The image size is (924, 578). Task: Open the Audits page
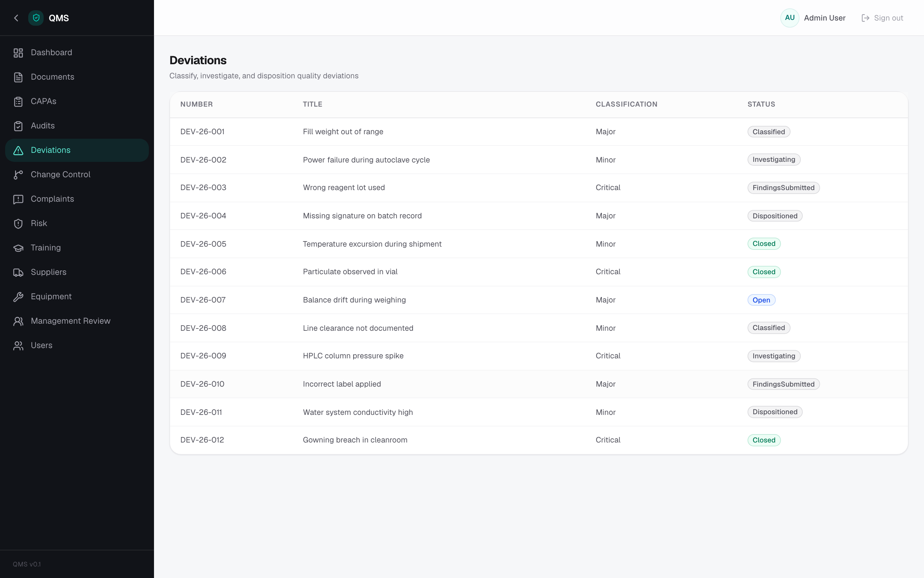point(77,126)
